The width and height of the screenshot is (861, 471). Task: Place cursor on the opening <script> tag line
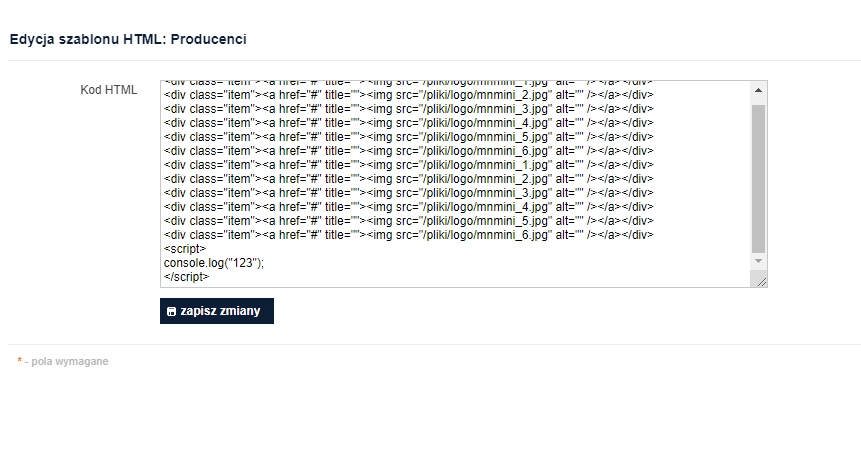[185, 249]
